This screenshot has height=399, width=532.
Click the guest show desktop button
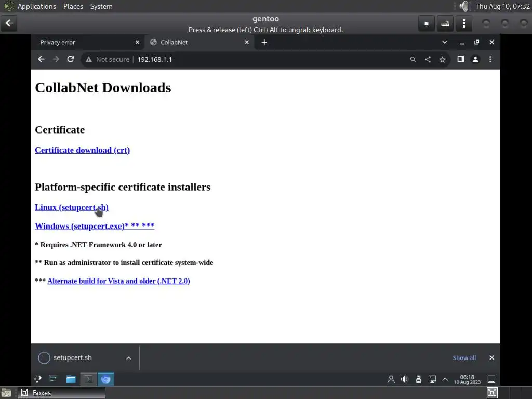(491, 379)
